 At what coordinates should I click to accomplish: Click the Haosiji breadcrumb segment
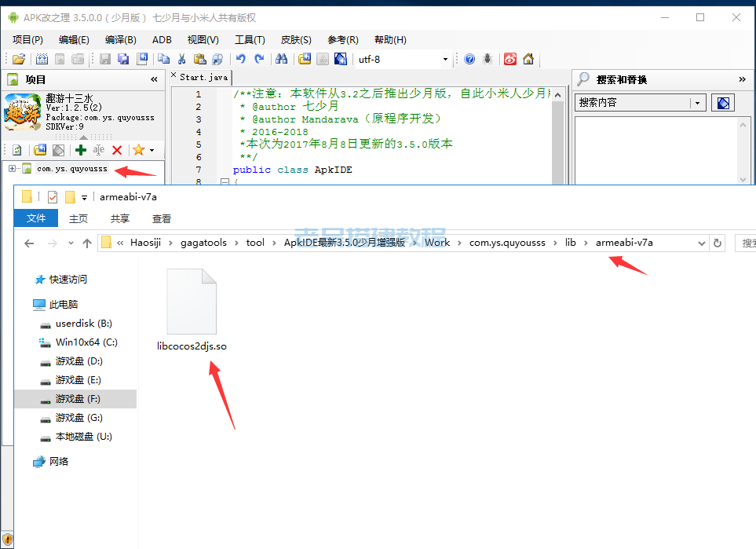pyautogui.click(x=145, y=243)
